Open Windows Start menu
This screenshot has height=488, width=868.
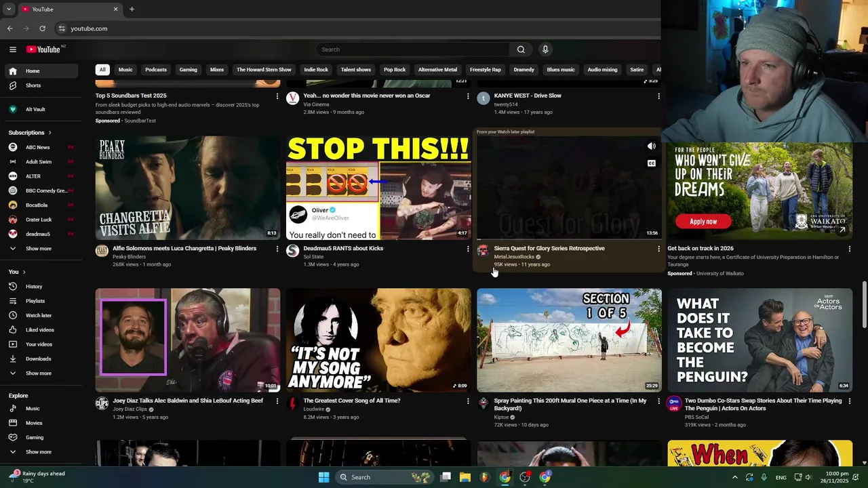click(324, 477)
